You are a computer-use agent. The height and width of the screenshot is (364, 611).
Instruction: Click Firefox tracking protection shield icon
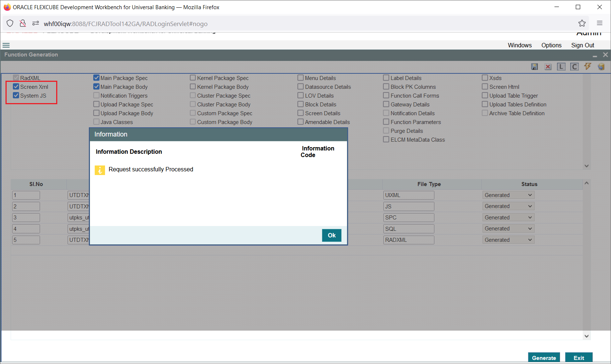[10, 23]
